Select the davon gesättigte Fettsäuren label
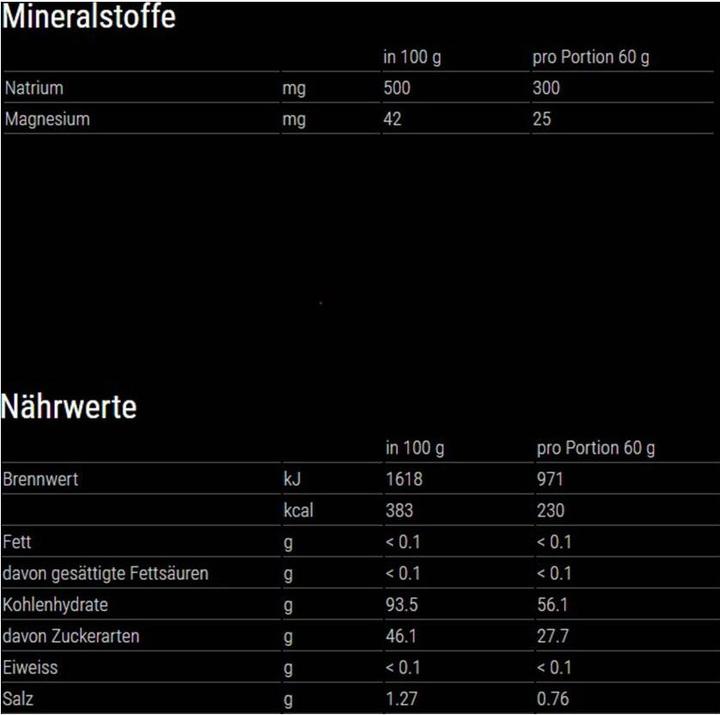 [106, 574]
